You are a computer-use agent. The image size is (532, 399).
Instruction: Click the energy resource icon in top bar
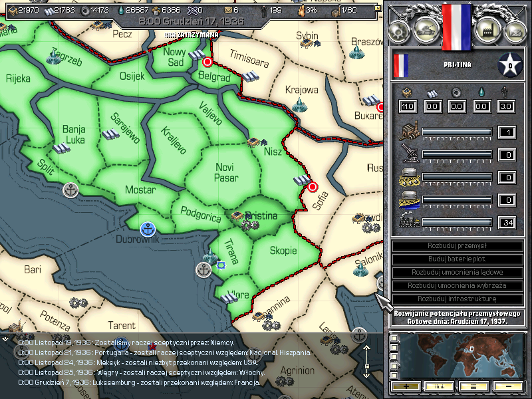(13, 10)
